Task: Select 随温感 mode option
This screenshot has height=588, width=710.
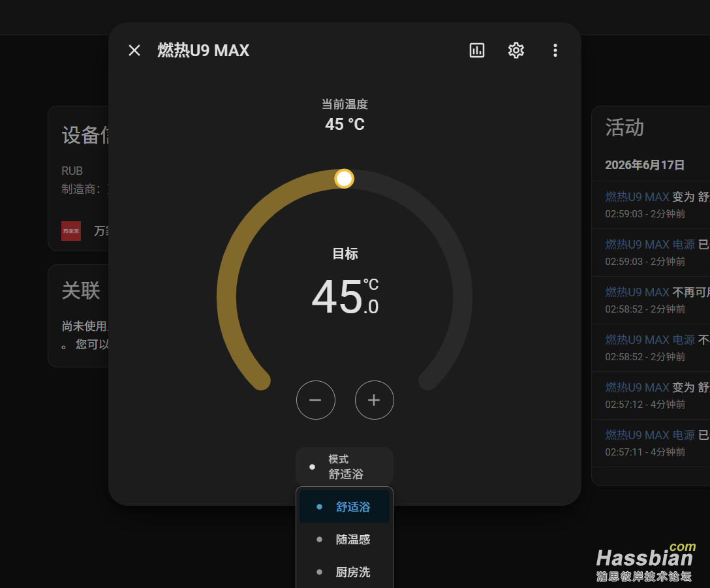Action: (x=344, y=539)
